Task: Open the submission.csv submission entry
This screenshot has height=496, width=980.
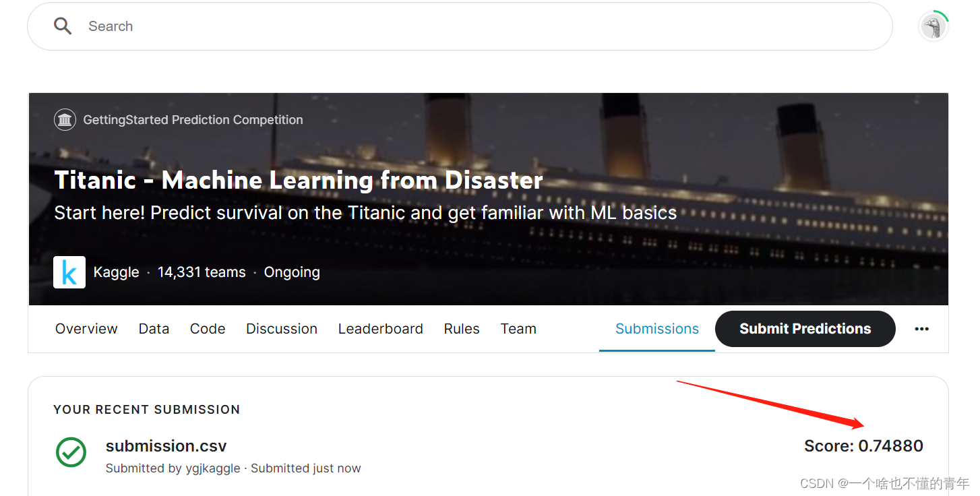Action: click(166, 445)
